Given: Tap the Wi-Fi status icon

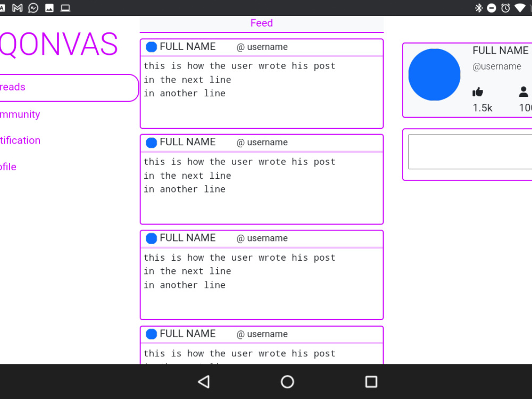Looking at the screenshot, I should pyautogui.click(x=520, y=8).
